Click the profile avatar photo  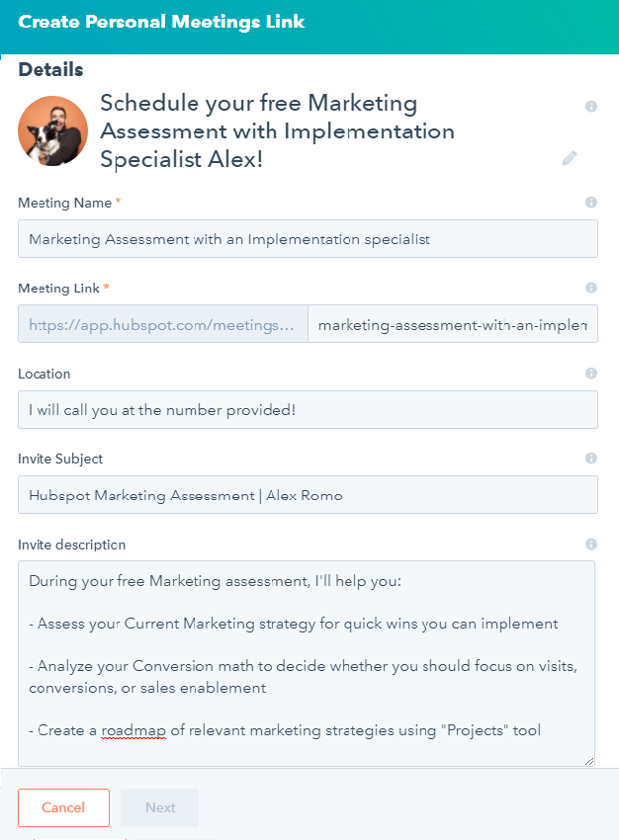(53, 130)
